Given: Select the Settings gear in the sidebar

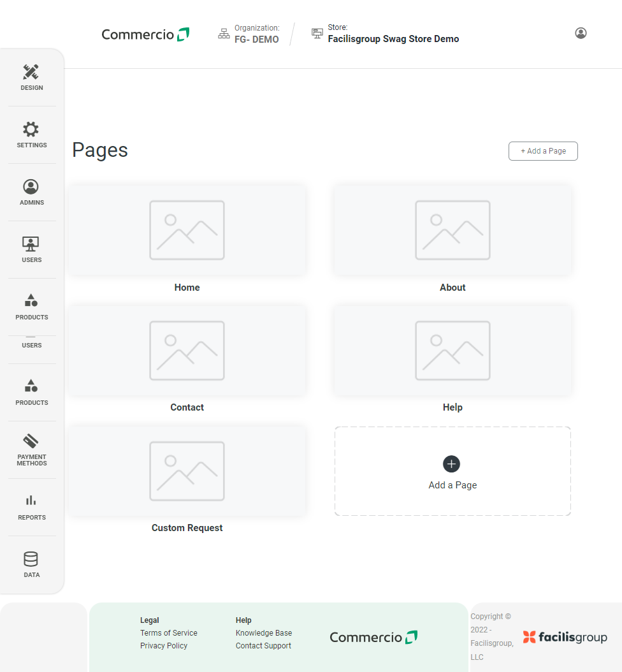Looking at the screenshot, I should [31, 134].
